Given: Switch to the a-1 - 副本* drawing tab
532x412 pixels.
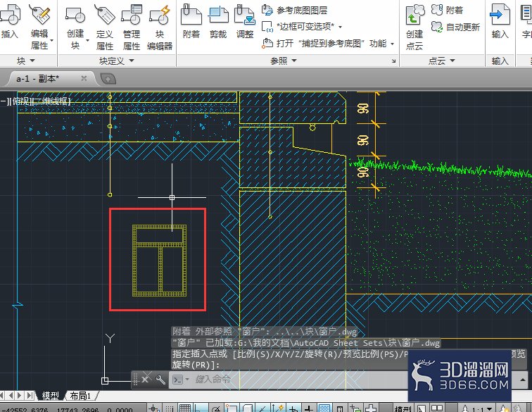Looking at the screenshot, I should tap(38, 79).
